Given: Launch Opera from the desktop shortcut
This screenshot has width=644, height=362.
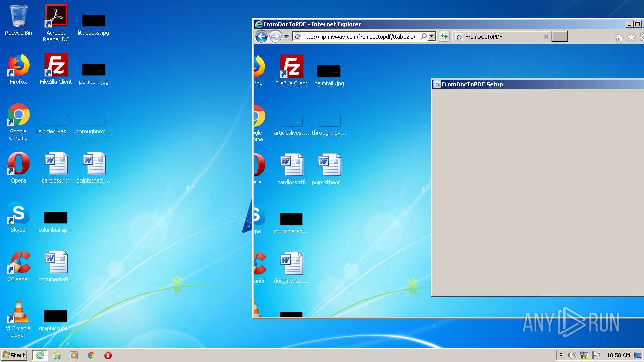Looking at the screenshot, I should point(18,168).
